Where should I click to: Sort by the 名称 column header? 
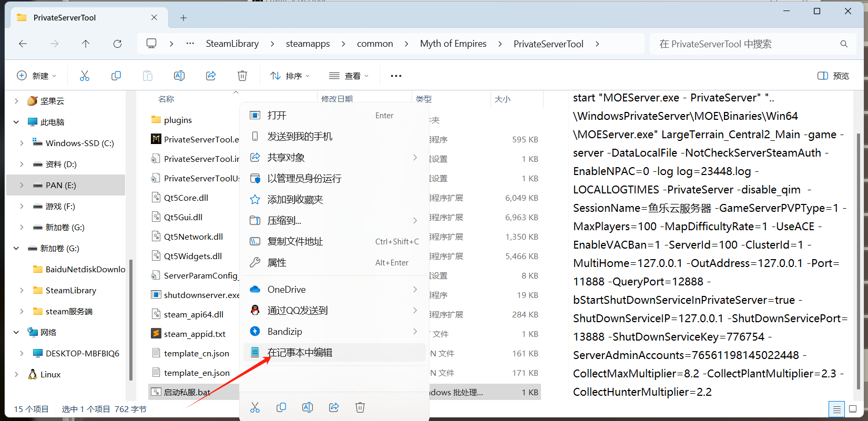[x=166, y=99]
